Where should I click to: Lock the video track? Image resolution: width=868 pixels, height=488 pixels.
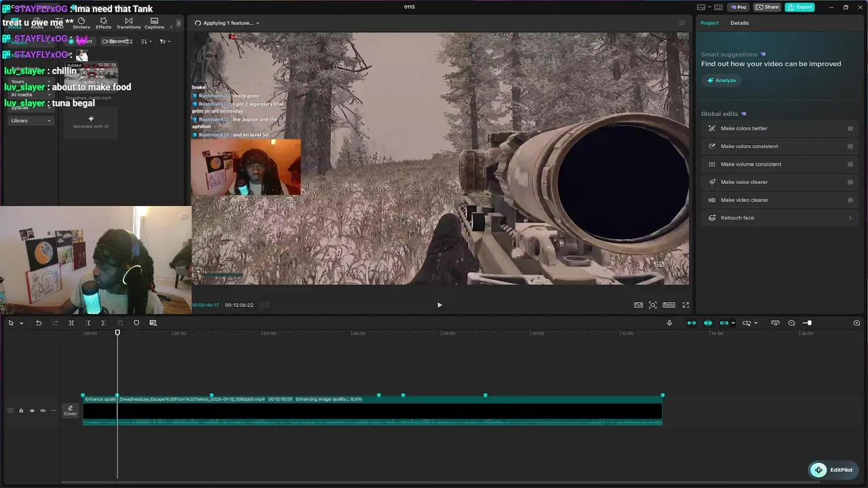click(x=21, y=410)
